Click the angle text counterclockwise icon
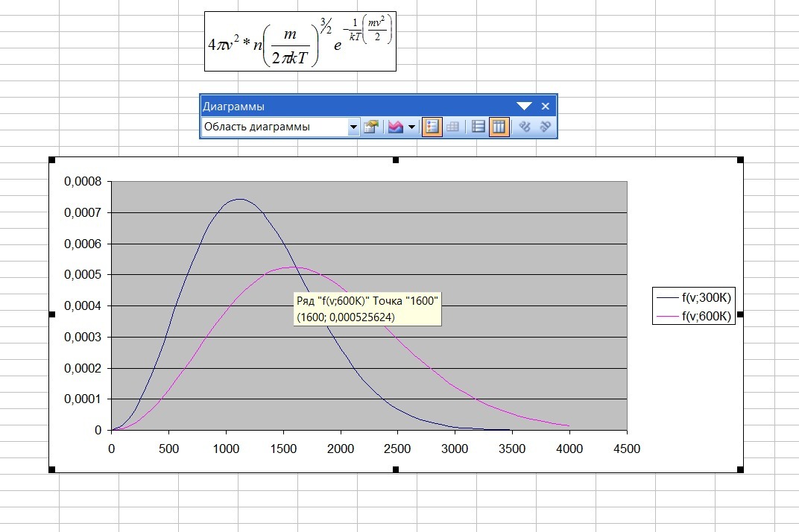The image size is (799, 532). pyautogui.click(x=545, y=127)
